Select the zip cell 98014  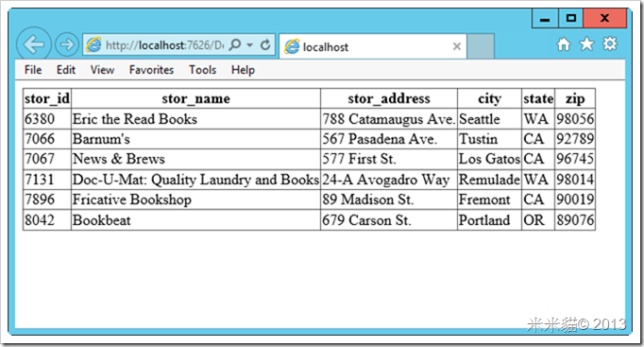[x=575, y=180]
